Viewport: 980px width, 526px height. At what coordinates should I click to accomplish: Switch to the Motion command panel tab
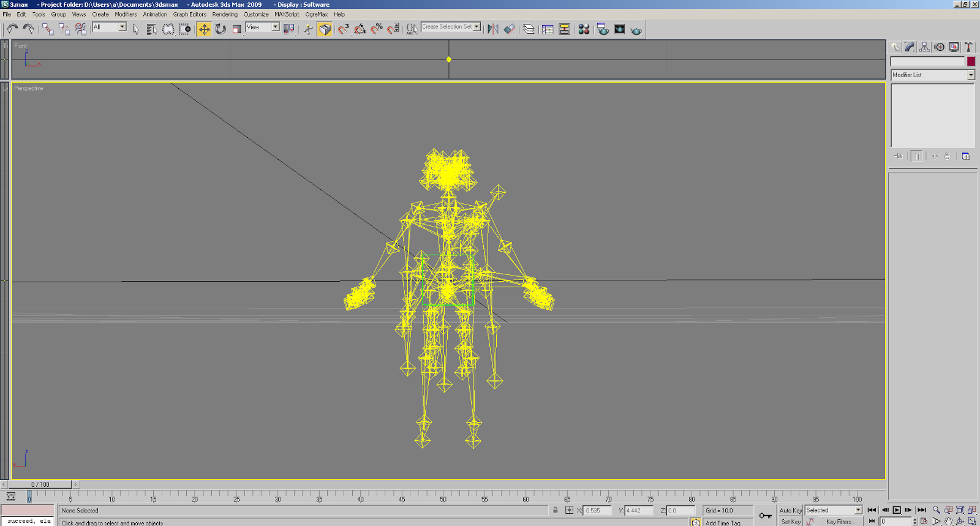(940, 47)
